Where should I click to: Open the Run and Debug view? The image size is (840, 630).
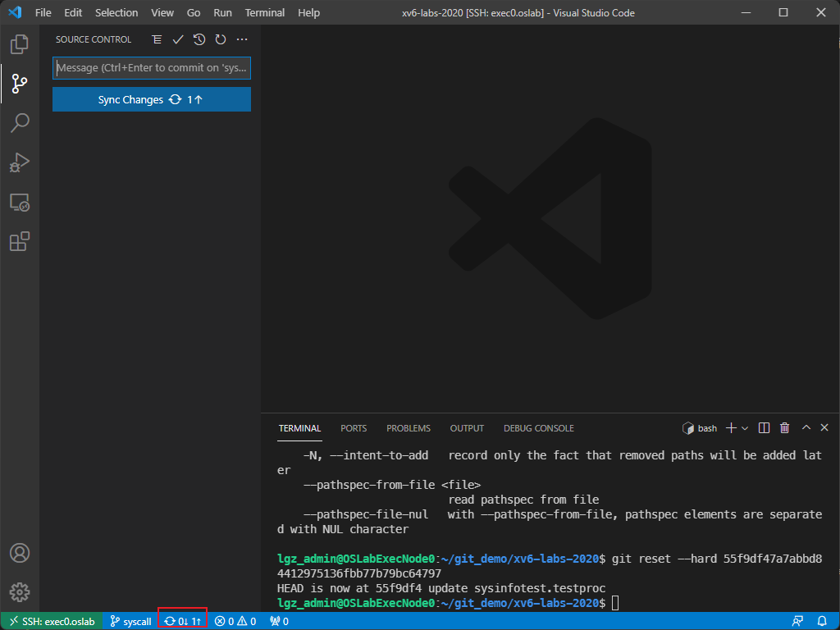pyautogui.click(x=20, y=162)
